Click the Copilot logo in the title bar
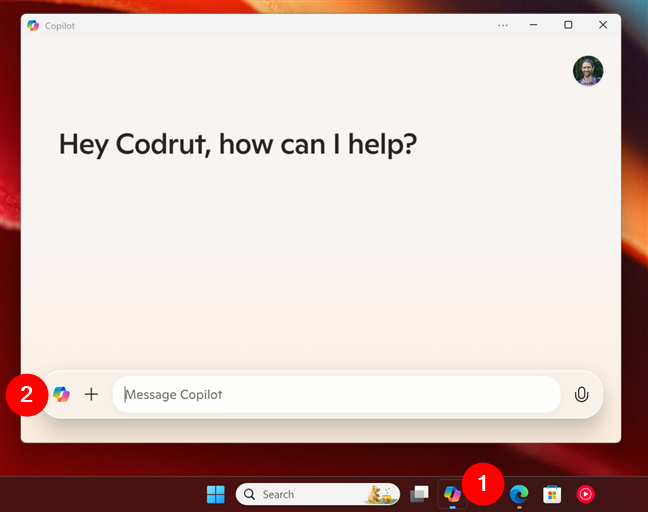Viewport: 648px width, 512px height. (x=33, y=26)
